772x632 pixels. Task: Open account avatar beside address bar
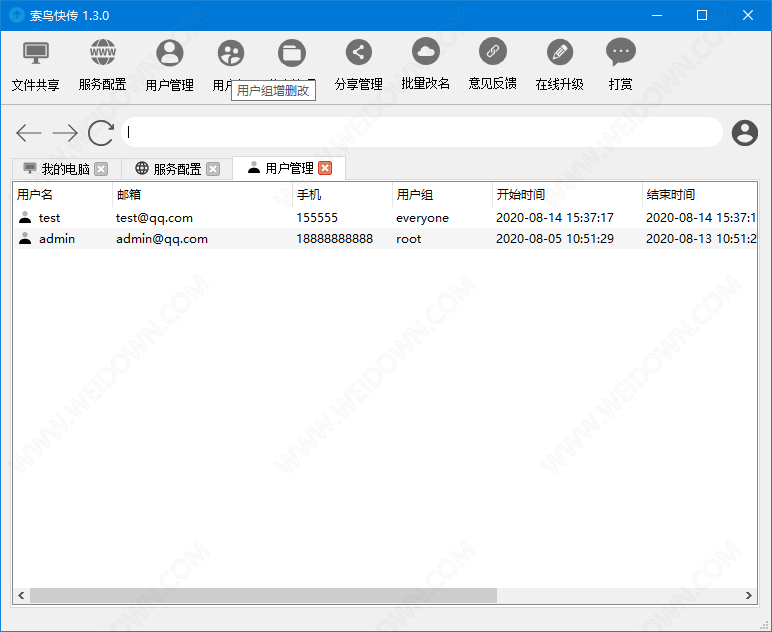[744, 132]
